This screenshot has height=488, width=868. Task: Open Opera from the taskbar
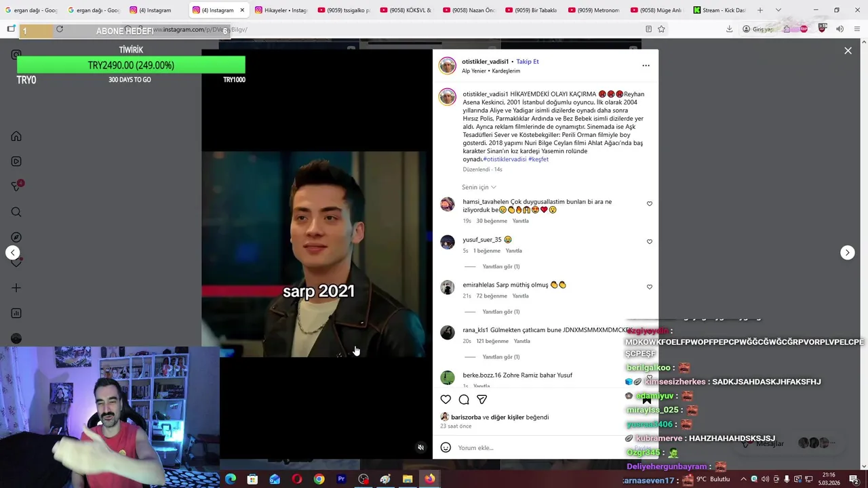point(296,479)
